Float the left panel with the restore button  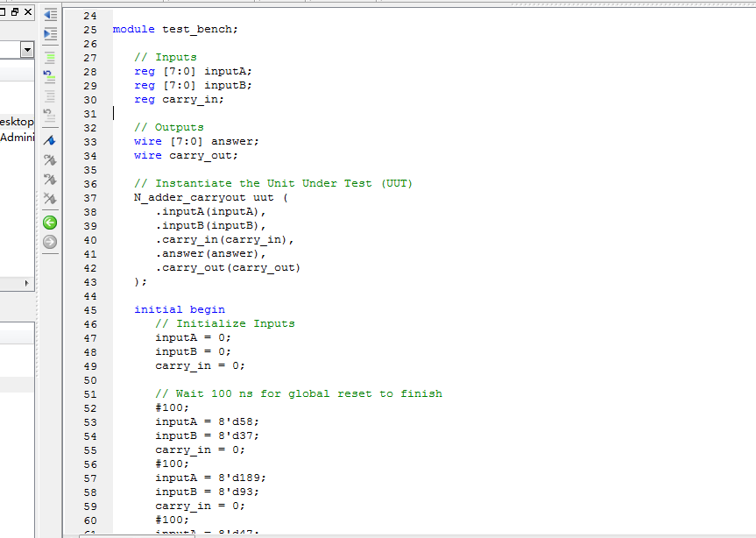point(13,12)
